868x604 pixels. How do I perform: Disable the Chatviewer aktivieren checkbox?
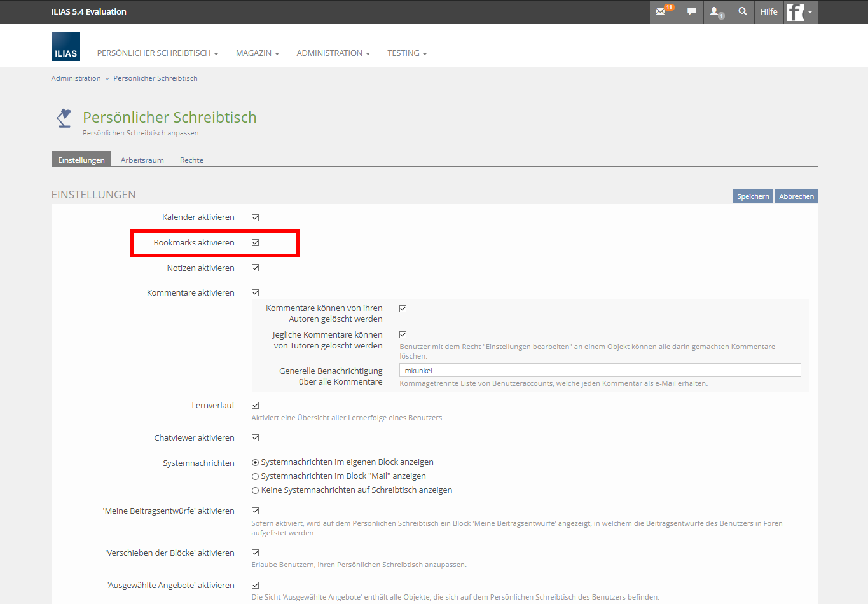pos(255,438)
